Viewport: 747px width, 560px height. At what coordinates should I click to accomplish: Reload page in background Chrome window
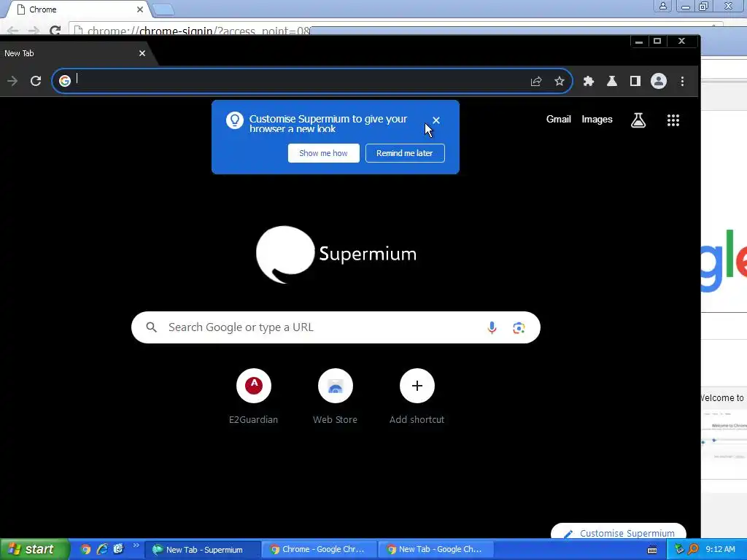pos(55,30)
